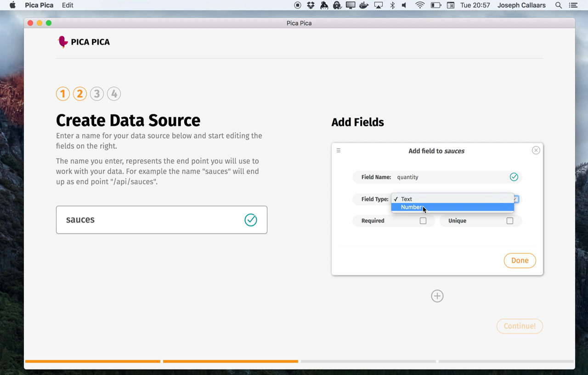
Task: Click the step 4 circle indicator
Action: (x=114, y=94)
